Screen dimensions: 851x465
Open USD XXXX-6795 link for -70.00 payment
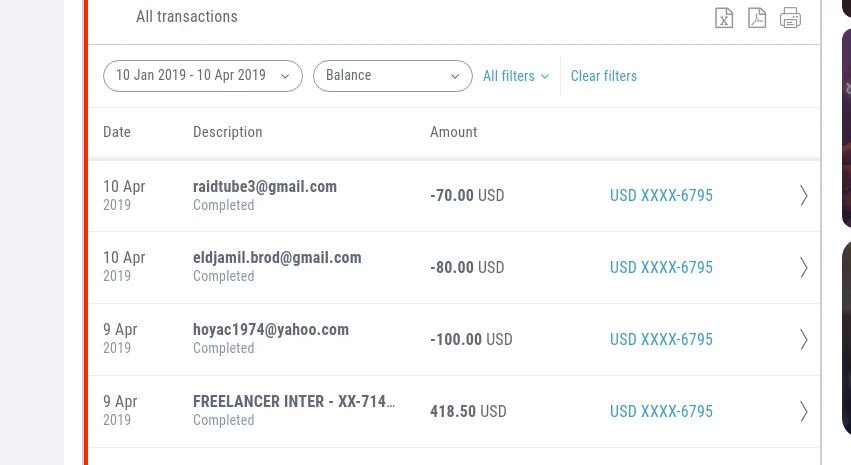pos(661,196)
